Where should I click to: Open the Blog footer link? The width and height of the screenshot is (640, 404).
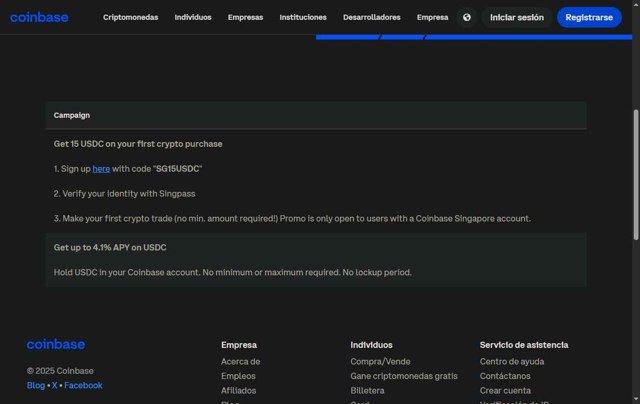[36, 386]
